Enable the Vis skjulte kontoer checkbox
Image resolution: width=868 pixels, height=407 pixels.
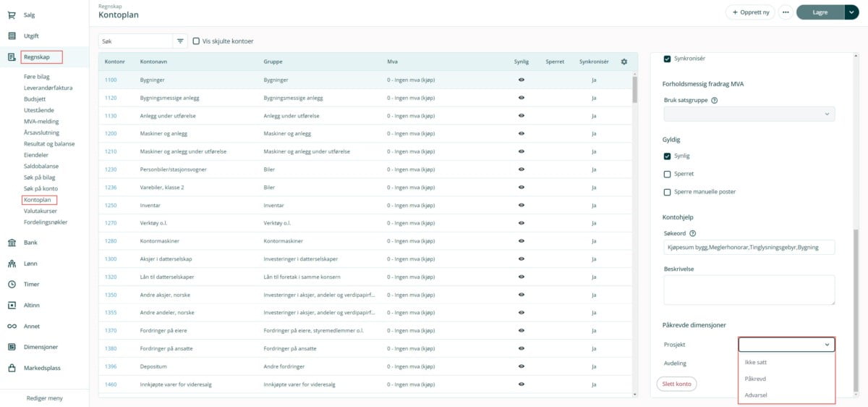click(196, 41)
